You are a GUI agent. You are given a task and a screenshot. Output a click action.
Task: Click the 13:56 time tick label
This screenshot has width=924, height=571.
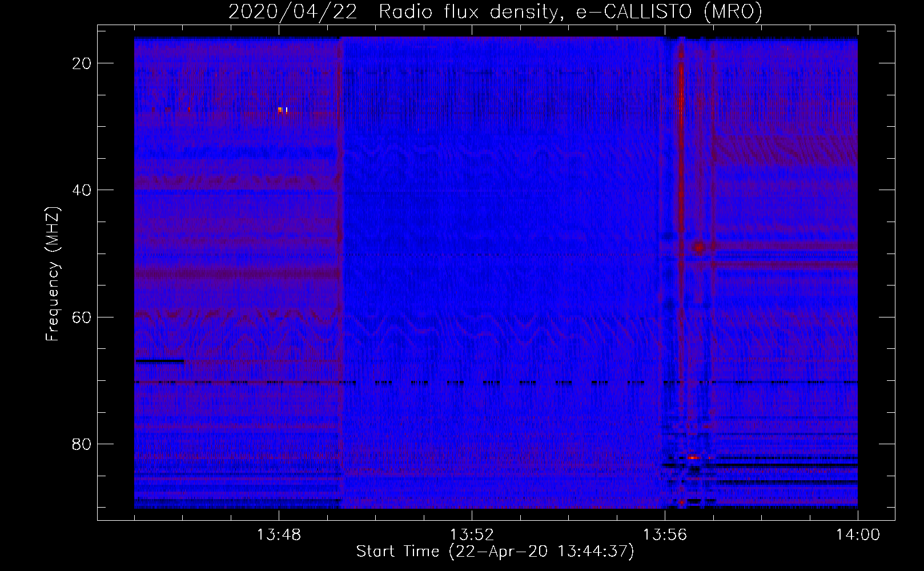pyautogui.click(x=665, y=535)
